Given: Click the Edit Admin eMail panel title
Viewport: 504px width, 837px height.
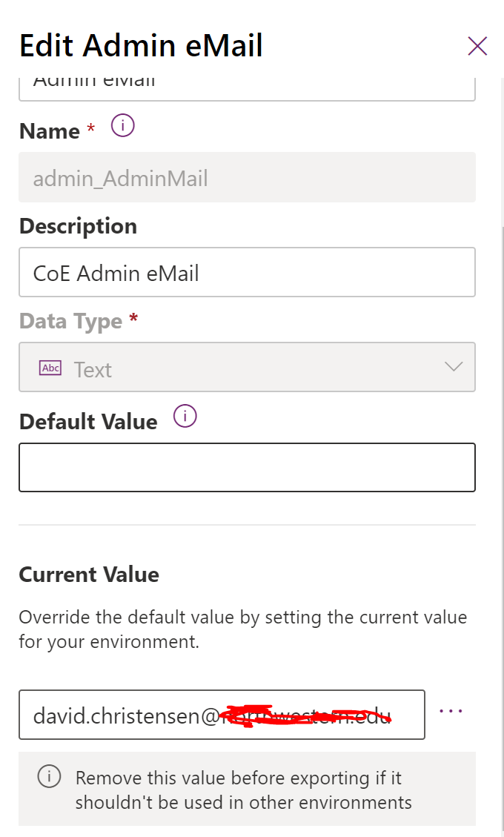Looking at the screenshot, I should tap(141, 45).
